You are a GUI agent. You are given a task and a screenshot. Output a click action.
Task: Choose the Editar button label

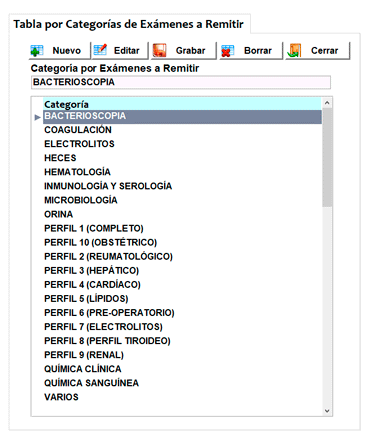tap(127, 51)
